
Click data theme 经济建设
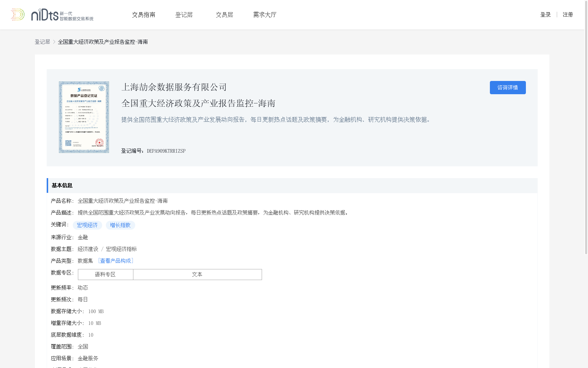tap(88, 249)
